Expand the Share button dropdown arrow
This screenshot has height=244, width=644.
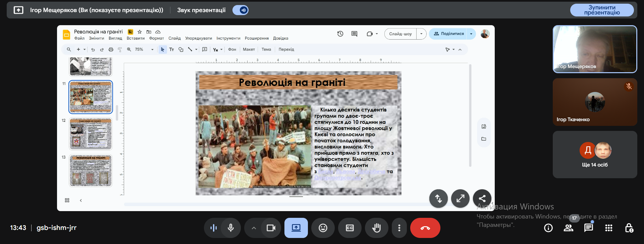(x=471, y=34)
